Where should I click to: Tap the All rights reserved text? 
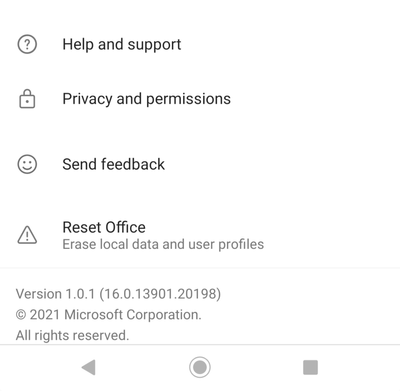pos(72,335)
